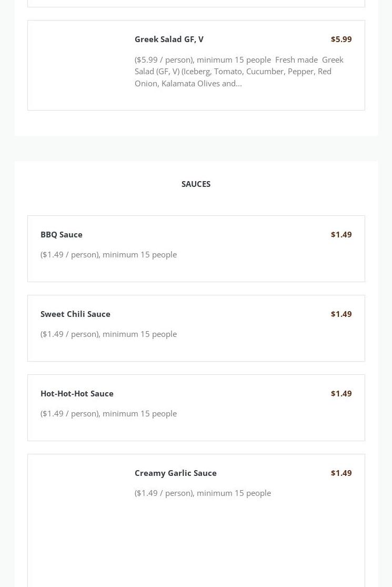This screenshot has width=392, height=587.
Task: Select the Hot-Hot-Hot Sauce item
Action: 77,393
